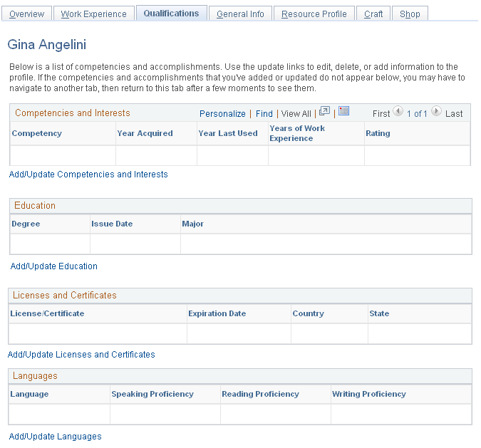Open the Add/Update Education link

(x=54, y=266)
